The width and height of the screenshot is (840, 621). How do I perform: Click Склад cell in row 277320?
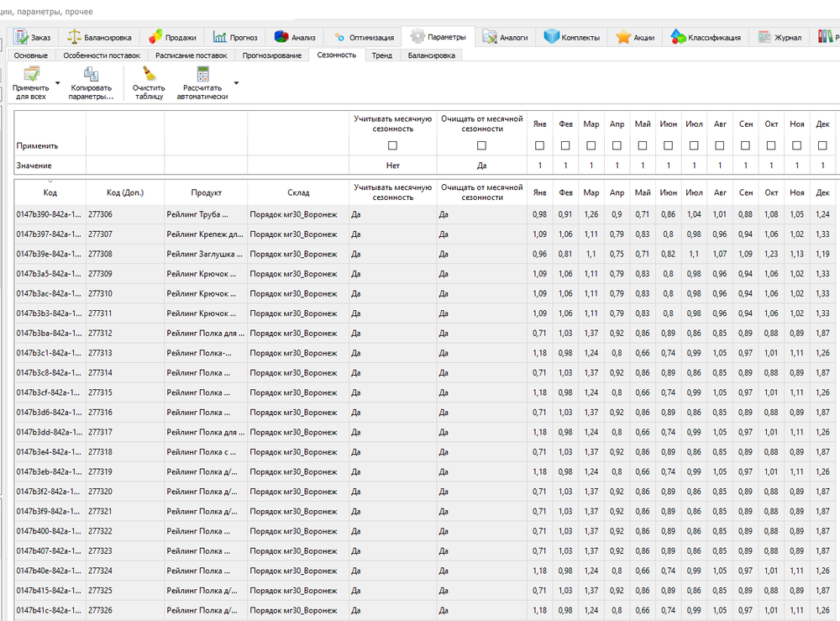tap(298, 492)
